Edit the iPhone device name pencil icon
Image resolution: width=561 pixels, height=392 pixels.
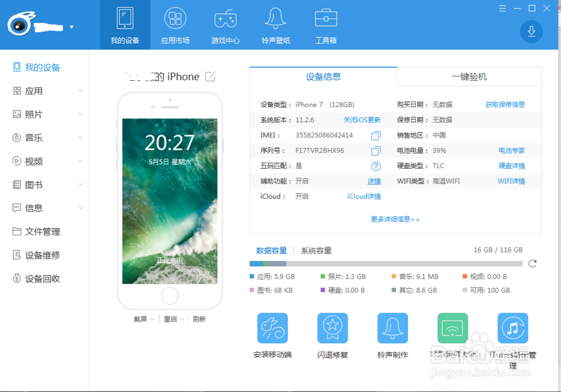(210, 76)
